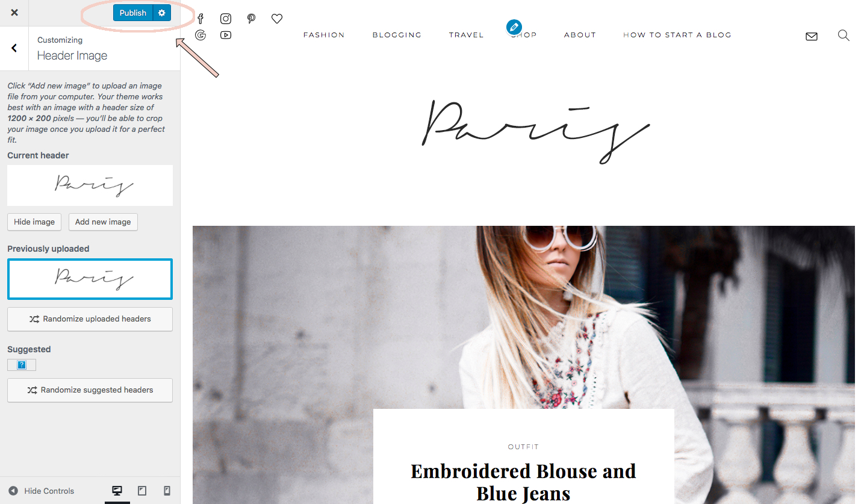Screen dimensions: 867x504
Task: Select the previously uploaded Paris header
Action: pos(90,279)
